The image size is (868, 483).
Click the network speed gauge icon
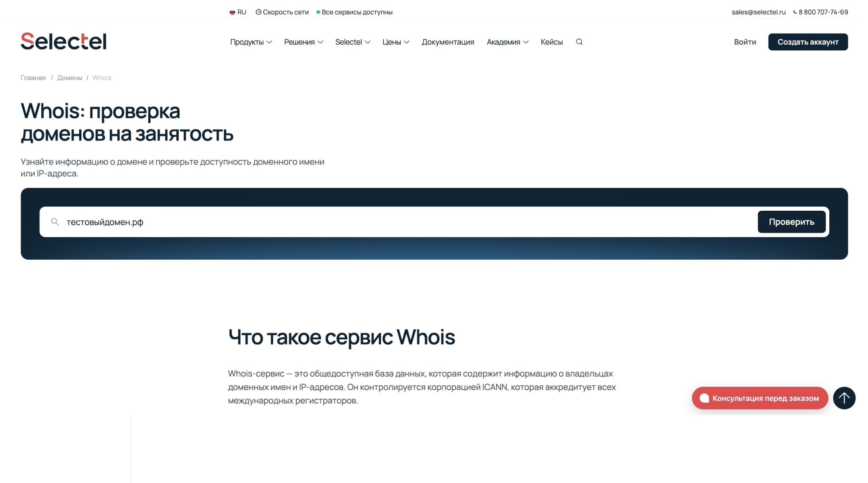[x=258, y=12]
